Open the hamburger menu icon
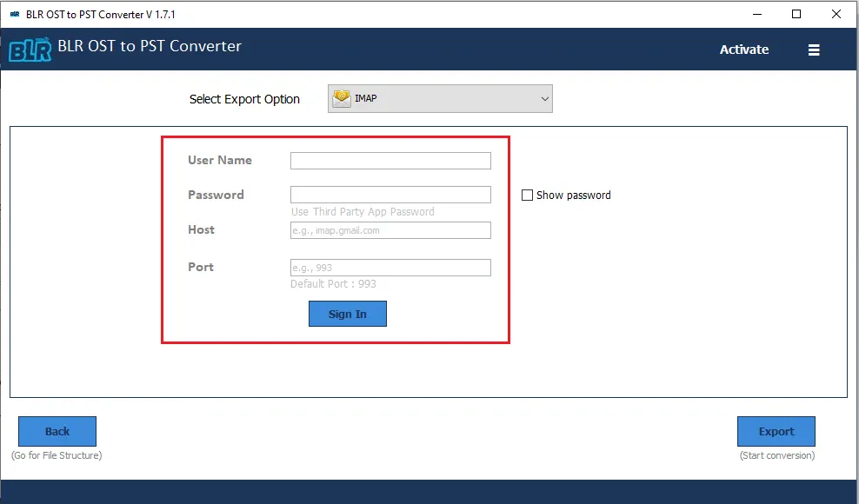 pos(814,50)
